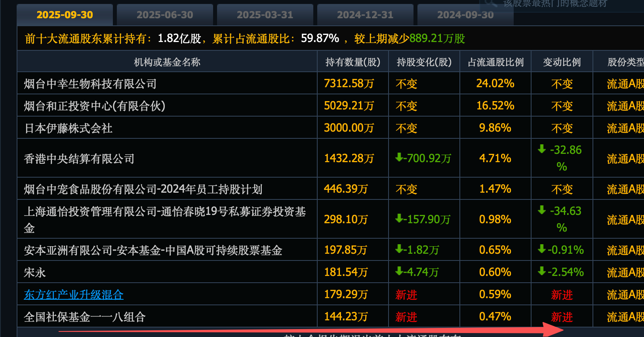Select 安本亚洲有限公司 安本基金 row name

[x=153, y=250]
